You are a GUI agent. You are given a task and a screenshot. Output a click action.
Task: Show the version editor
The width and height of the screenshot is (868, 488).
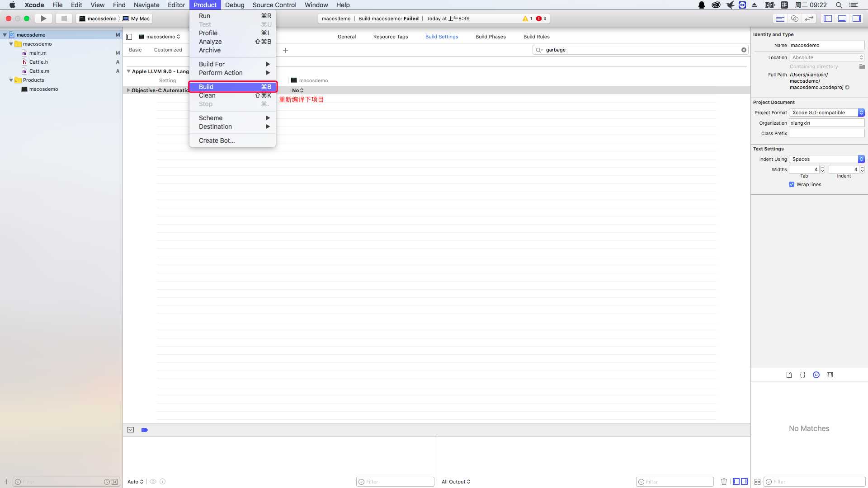pos(809,19)
